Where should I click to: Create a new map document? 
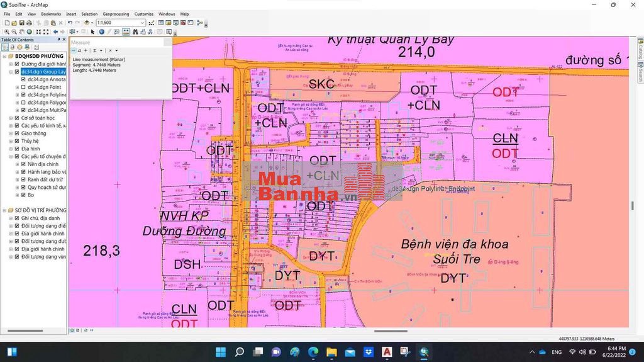[x=7, y=23]
